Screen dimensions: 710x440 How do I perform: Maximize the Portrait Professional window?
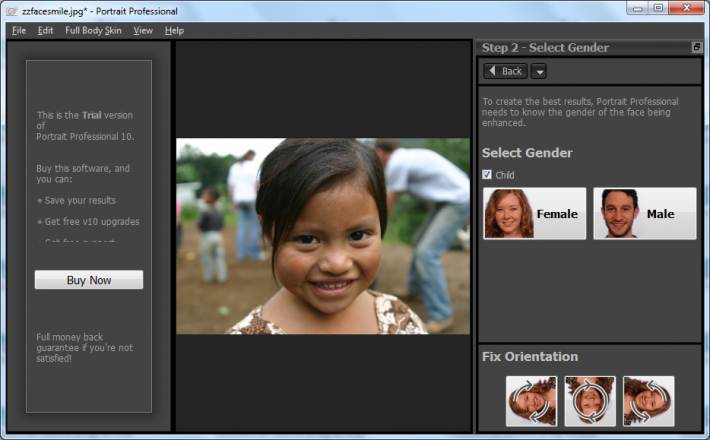(x=658, y=8)
